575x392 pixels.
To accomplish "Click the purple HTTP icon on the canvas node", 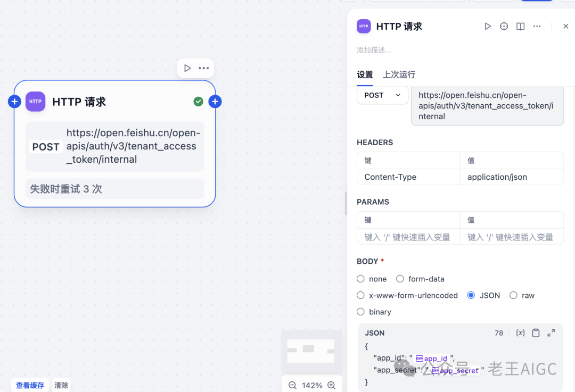I will click(x=35, y=102).
